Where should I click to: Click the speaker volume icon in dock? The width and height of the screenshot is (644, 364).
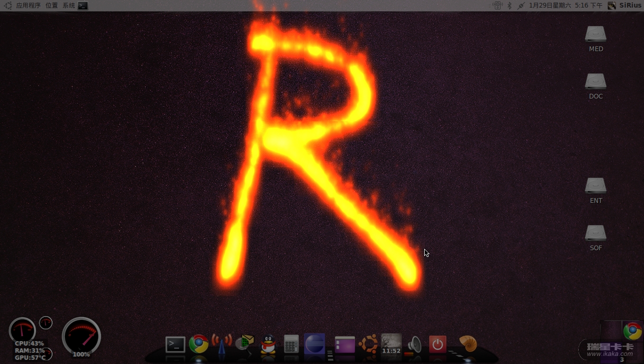[414, 345]
